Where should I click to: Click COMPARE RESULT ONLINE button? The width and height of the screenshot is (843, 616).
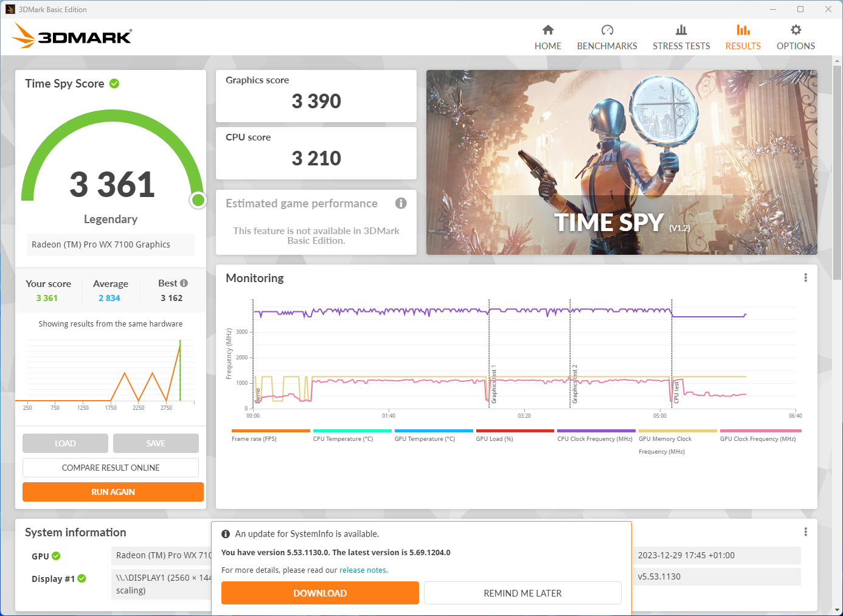pyautogui.click(x=111, y=468)
